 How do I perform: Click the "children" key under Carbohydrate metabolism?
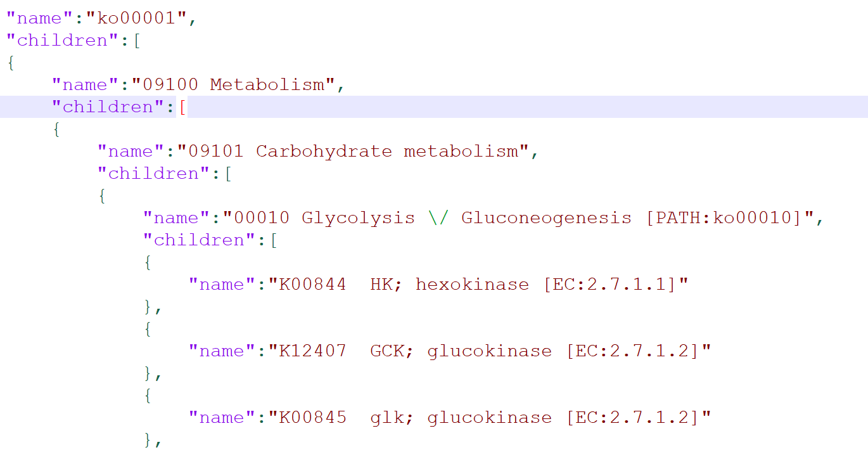[x=153, y=173]
